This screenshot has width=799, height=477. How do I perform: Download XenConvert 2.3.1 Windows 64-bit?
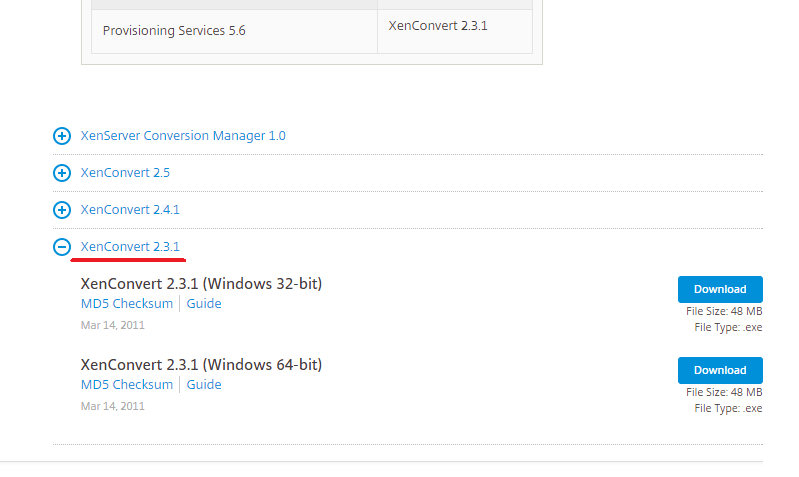[x=720, y=370]
